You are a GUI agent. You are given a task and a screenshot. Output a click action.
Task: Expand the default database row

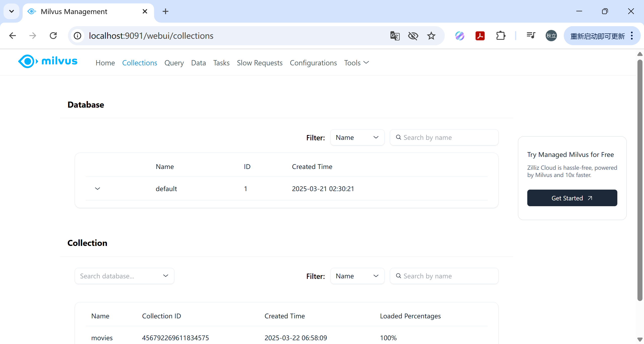click(x=97, y=189)
